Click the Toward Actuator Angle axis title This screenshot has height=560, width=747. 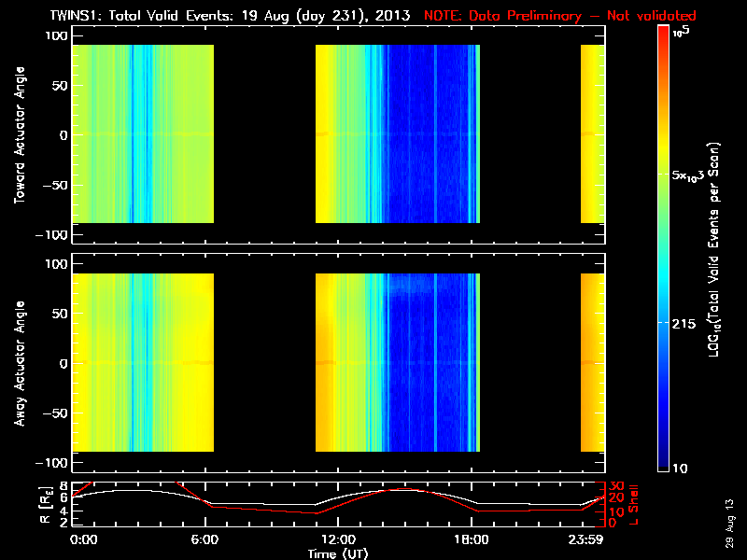click(x=20, y=135)
